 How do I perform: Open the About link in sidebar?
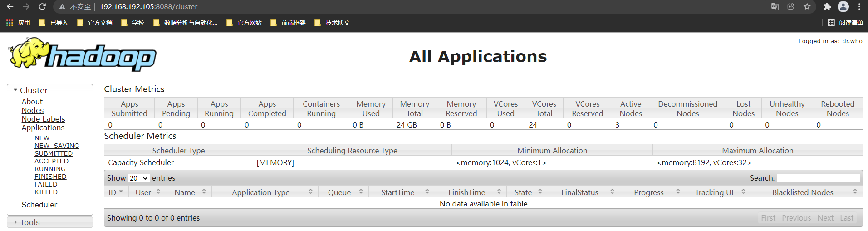tap(32, 102)
